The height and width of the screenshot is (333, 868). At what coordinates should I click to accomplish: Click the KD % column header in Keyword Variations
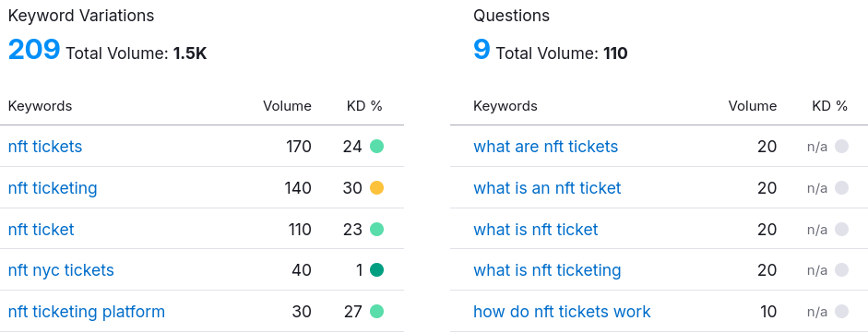[x=364, y=106]
